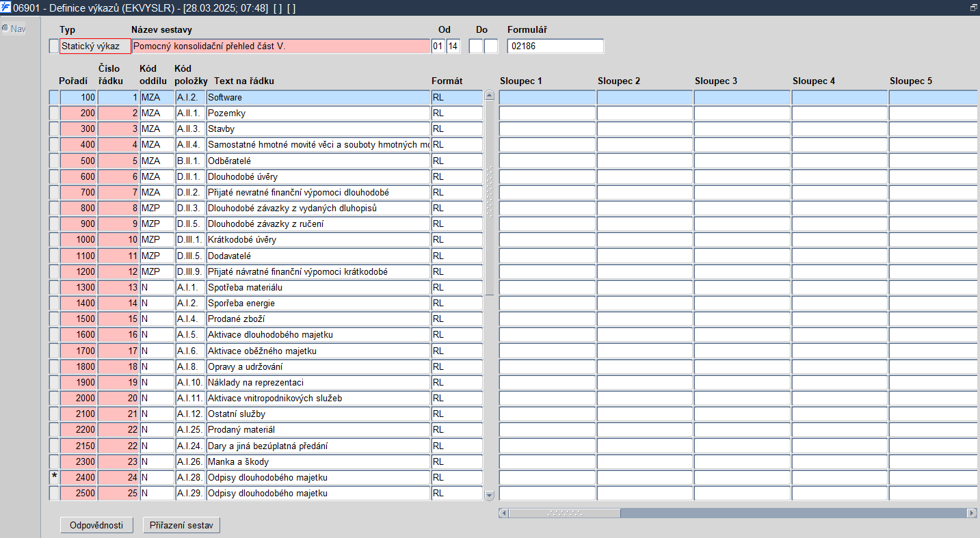Viewport: 980px width, 538px height.
Task: Select the starred record marker of row 2400
Action: (54, 477)
